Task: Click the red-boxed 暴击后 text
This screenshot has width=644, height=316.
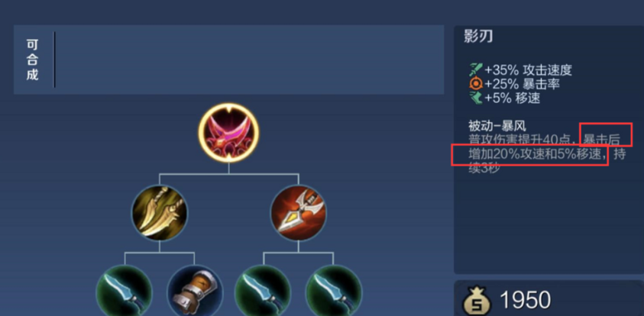Action: tap(602, 140)
